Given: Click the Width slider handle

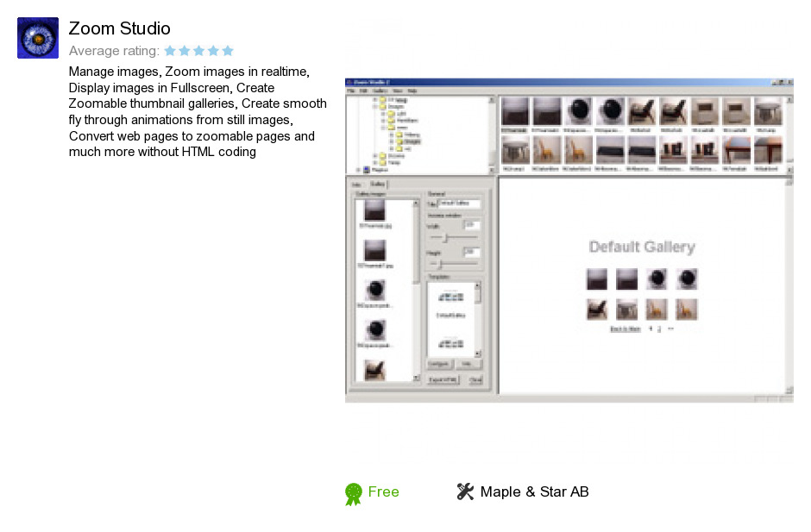Looking at the screenshot, I should (445, 237).
